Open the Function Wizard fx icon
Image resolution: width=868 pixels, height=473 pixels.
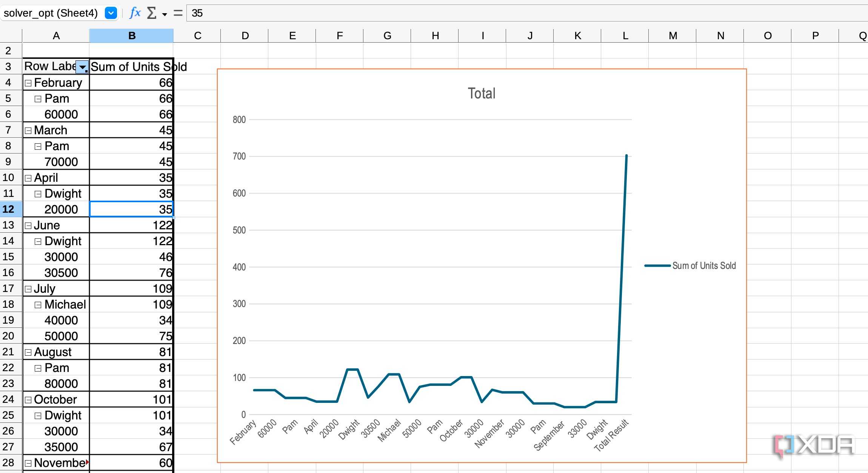135,13
